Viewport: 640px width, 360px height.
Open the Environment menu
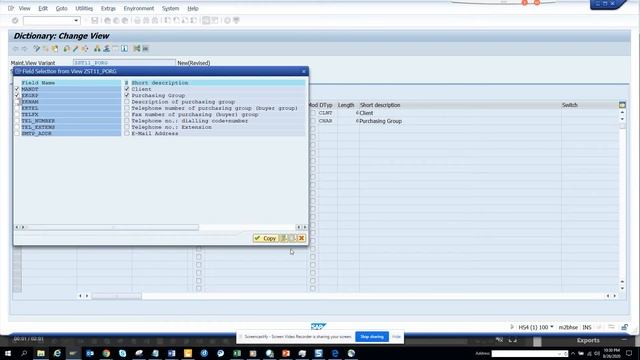tap(139, 8)
